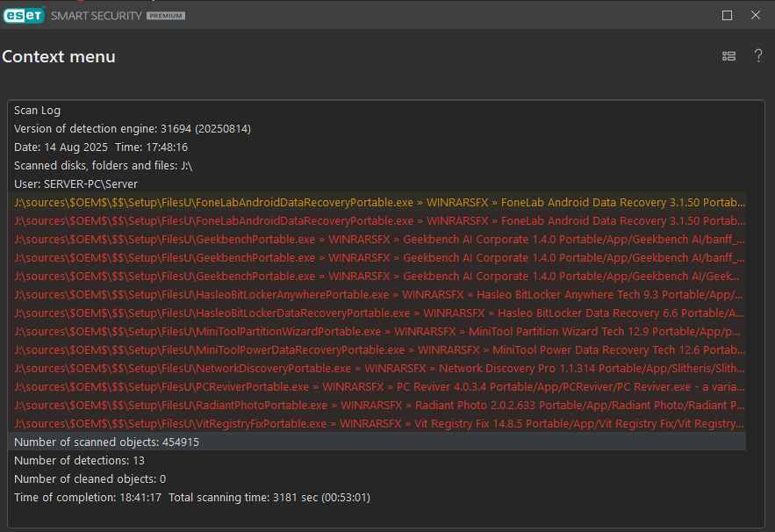This screenshot has height=532, width=775.
Task: Select the Date 14 Aug 2025 line
Action: coord(377,147)
